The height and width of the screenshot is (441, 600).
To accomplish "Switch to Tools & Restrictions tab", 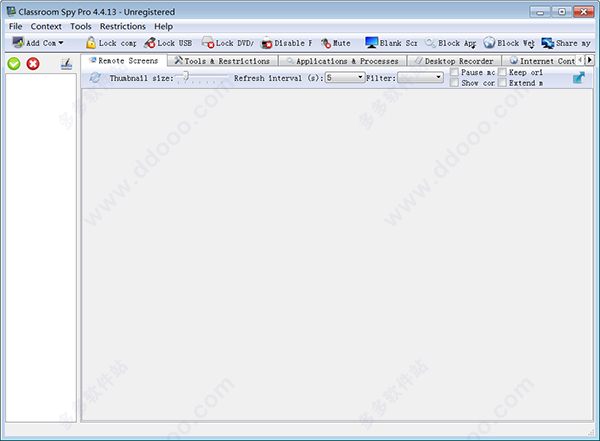I will (x=223, y=61).
